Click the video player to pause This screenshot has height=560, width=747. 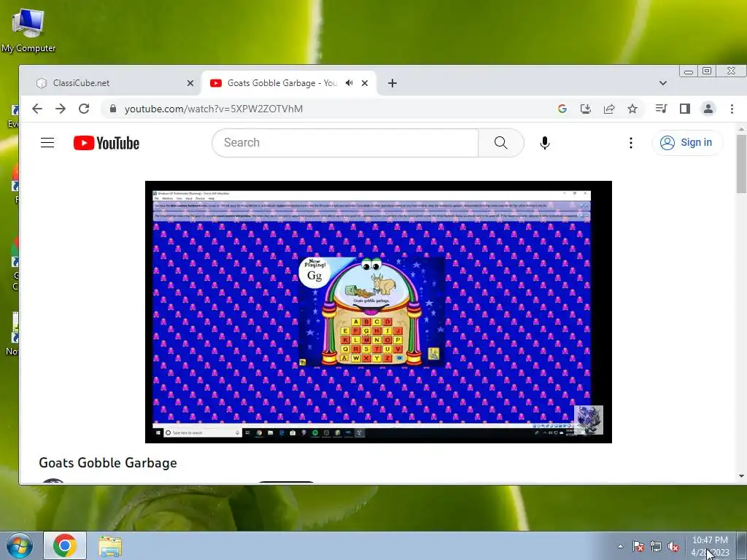click(379, 312)
